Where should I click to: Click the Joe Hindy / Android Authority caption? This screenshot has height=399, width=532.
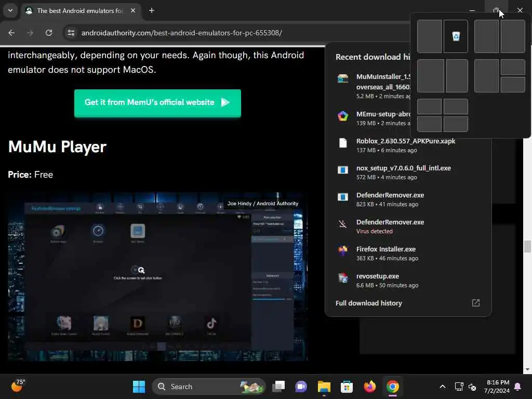click(262, 204)
